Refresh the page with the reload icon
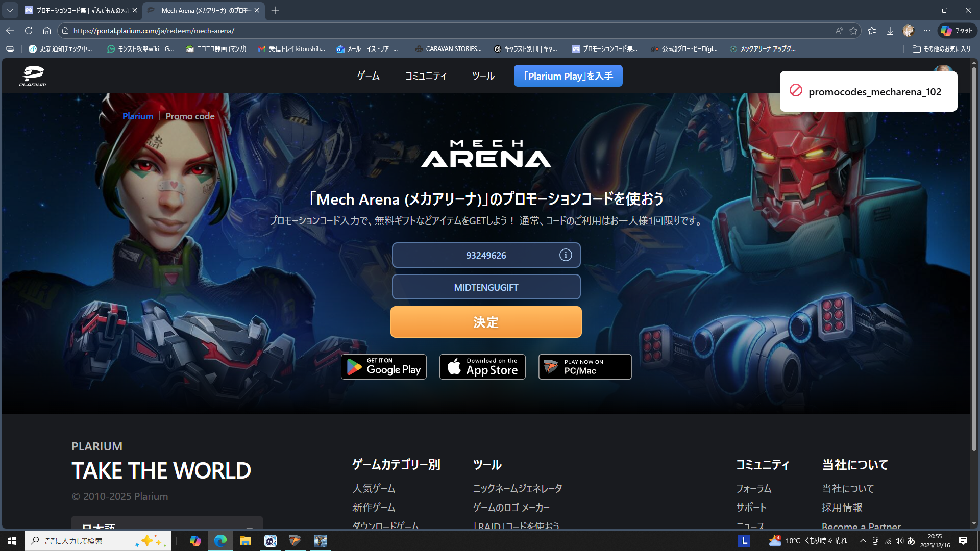Screen dimensions: 980x551 tap(29, 31)
